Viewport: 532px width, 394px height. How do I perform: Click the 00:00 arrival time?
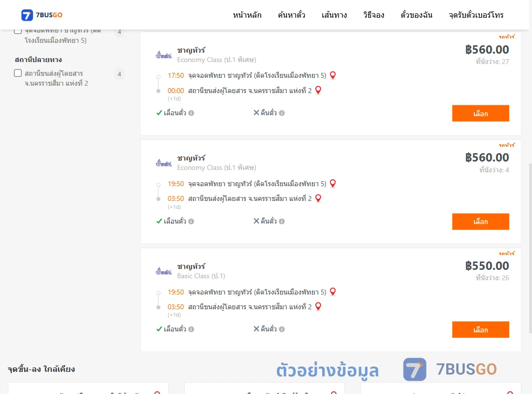coord(176,91)
